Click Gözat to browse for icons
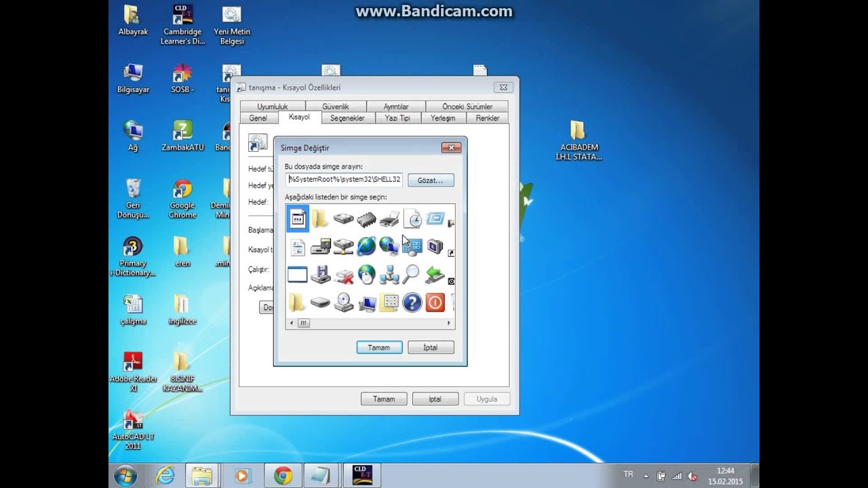 (431, 180)
